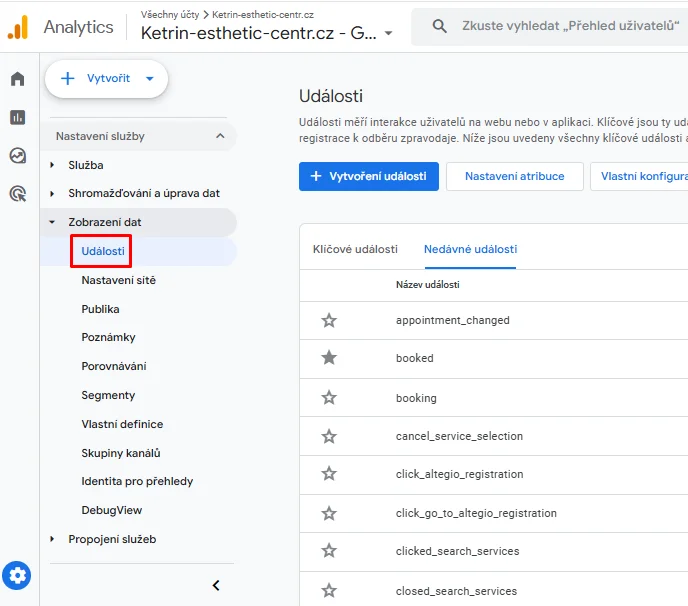Click the Google Analytics logo
Image resolution: width=688 pixels, height=606 pixels.
click(18, 27)
